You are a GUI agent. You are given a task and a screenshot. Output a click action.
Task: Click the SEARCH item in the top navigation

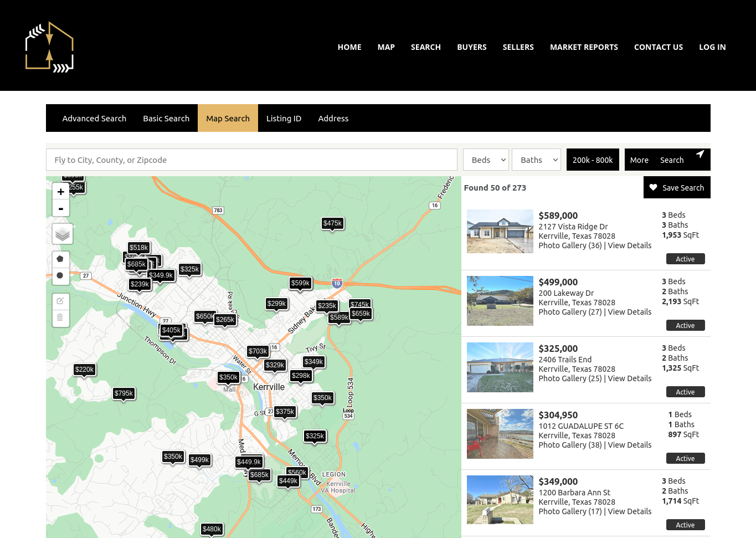pyautogui.click(x=426, y=47)
